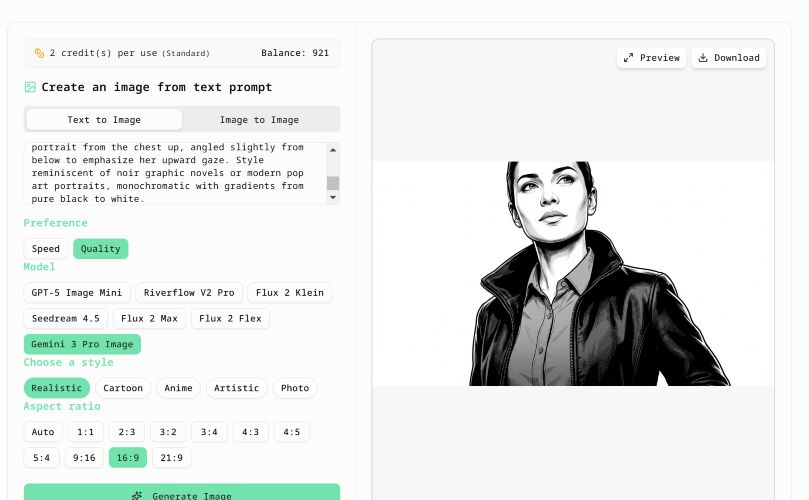Click the Generate Image button
Viewport: 809px width, 500px height.
[x=182, y=492]
